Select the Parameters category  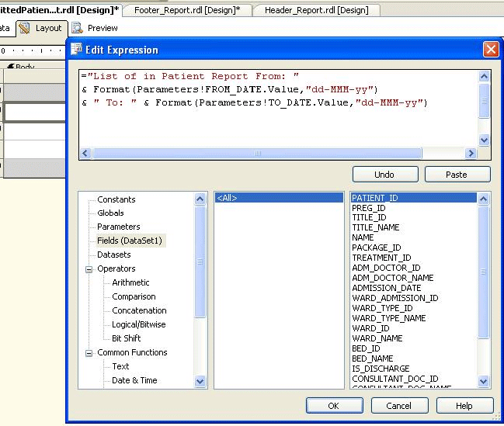coord(119,227)
